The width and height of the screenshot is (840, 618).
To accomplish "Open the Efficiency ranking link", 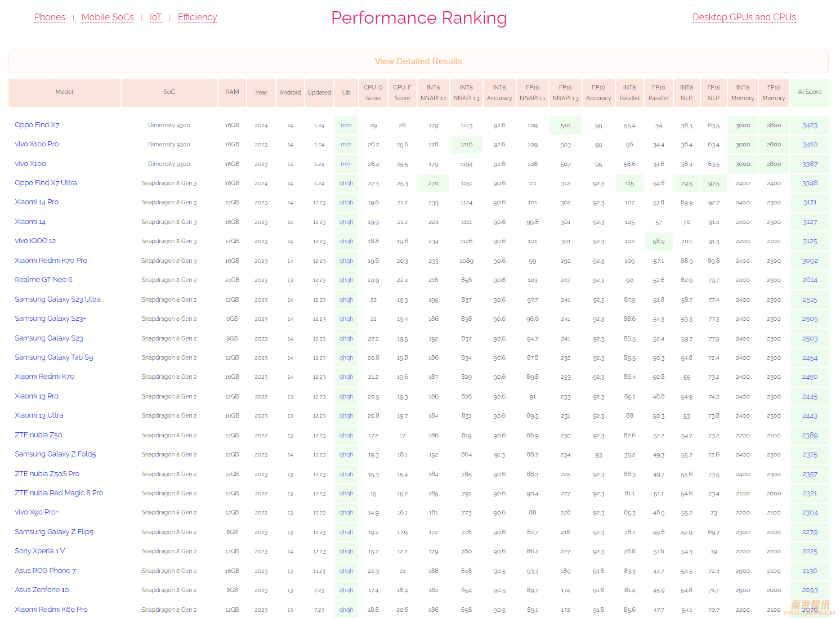I will [x=197, y=17].
